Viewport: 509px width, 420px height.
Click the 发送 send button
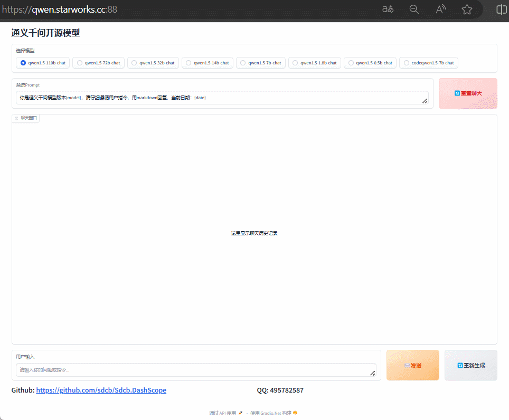412,365
